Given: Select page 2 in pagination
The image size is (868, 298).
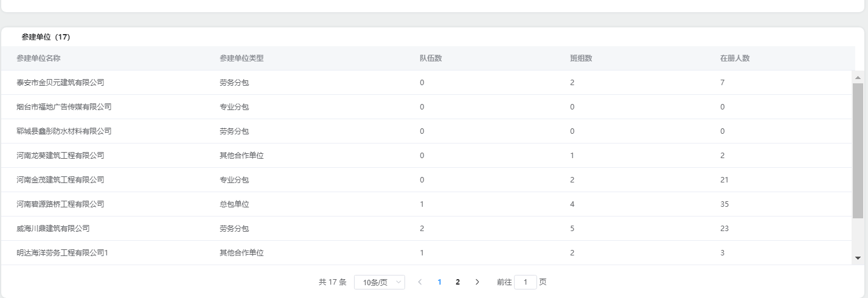Looking at the screenshot, I should [457, 282].
